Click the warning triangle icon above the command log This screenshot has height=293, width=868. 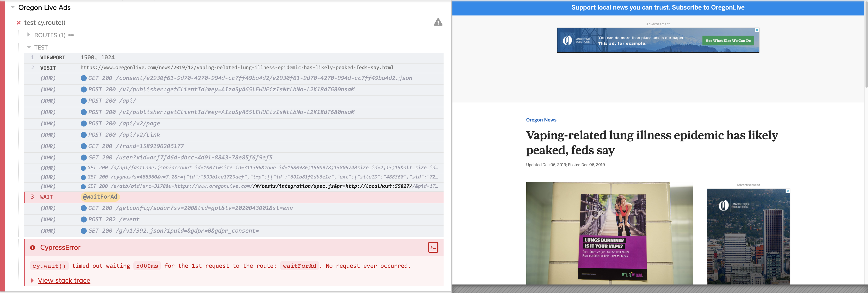pos(438,22)
